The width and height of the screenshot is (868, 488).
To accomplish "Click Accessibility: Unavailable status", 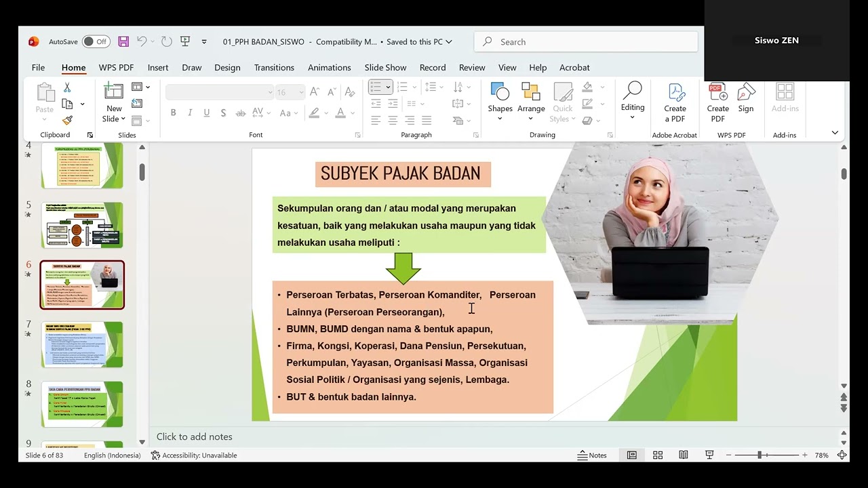I will pos(194,455).
